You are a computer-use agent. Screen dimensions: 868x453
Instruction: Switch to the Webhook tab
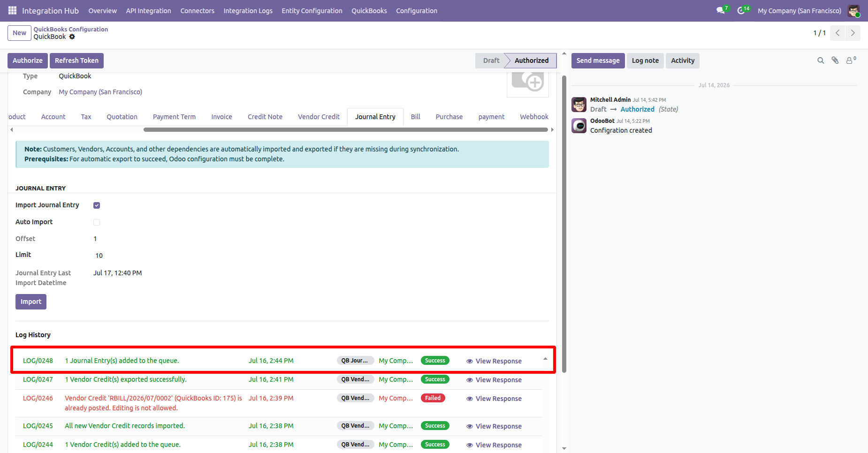[534, 117]
